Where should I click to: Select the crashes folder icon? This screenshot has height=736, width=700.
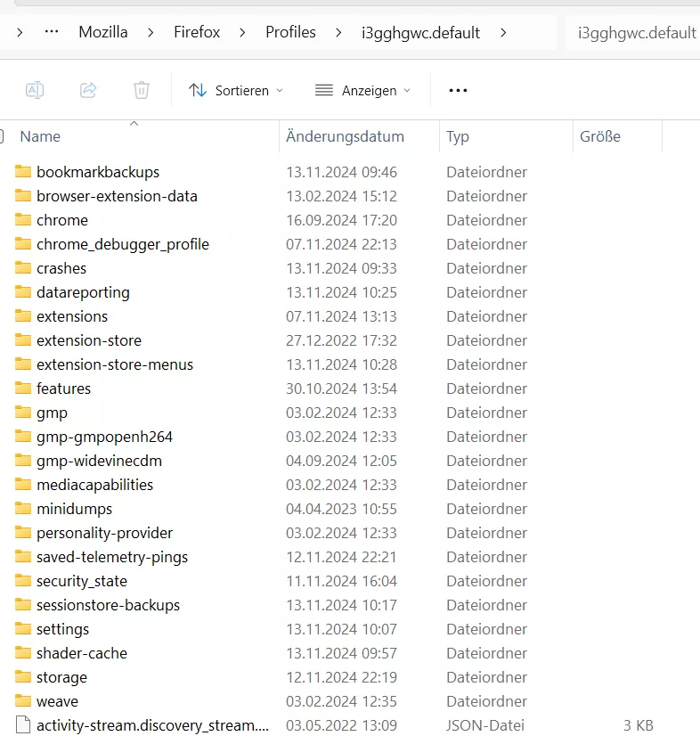tap(23, 267)
